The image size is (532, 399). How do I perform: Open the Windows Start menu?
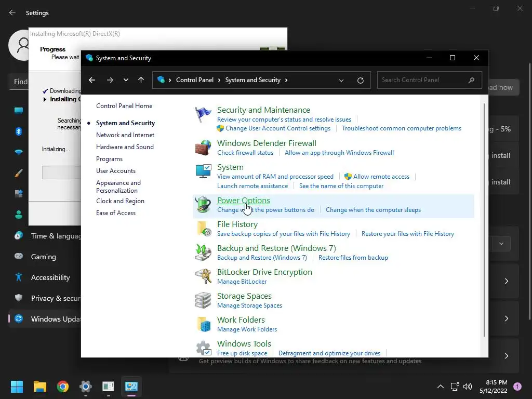[17, 387]
